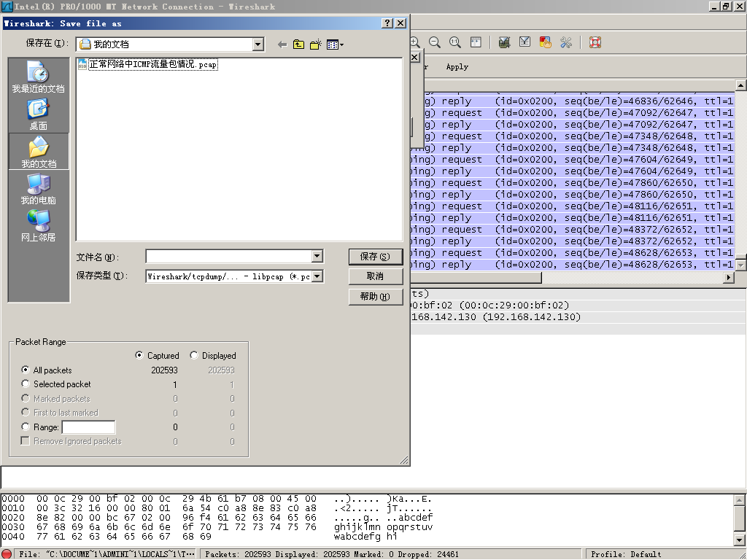Expand the 文件名 filename dropdown arrow
Screen dimensions: 747x560
coord(317,256)
